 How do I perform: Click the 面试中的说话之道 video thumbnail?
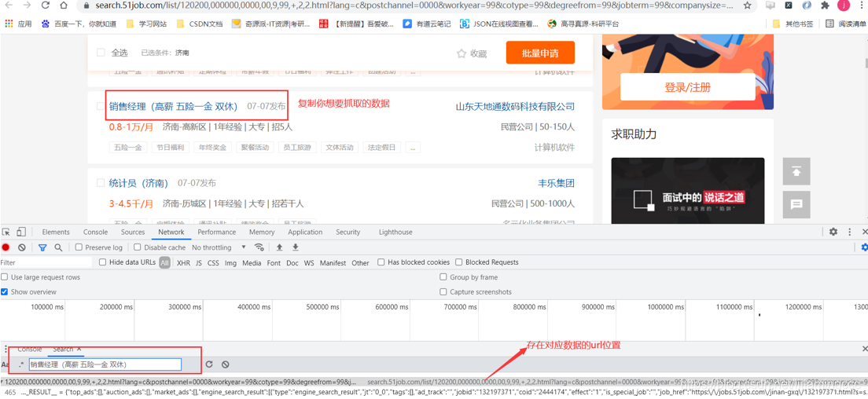(687, 191)
